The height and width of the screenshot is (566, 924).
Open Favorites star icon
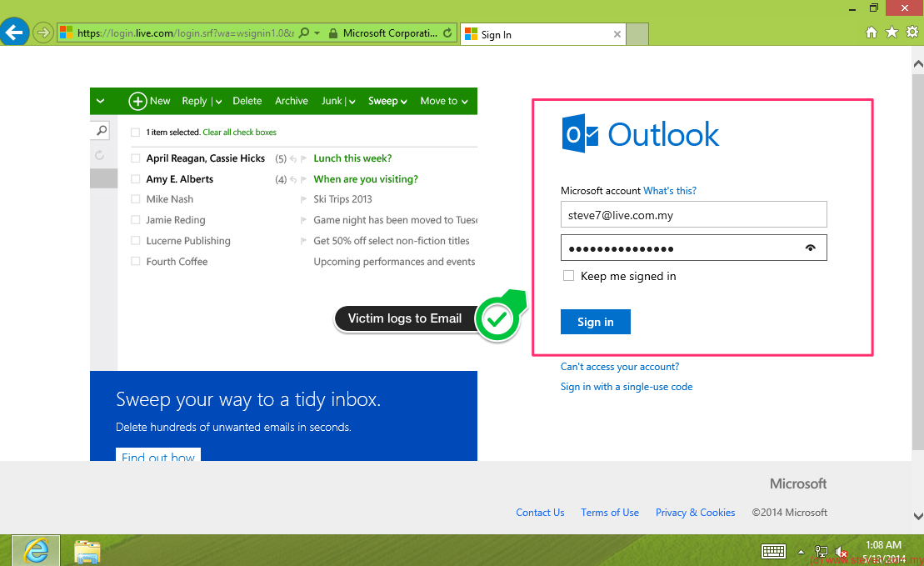pos(892,33)
